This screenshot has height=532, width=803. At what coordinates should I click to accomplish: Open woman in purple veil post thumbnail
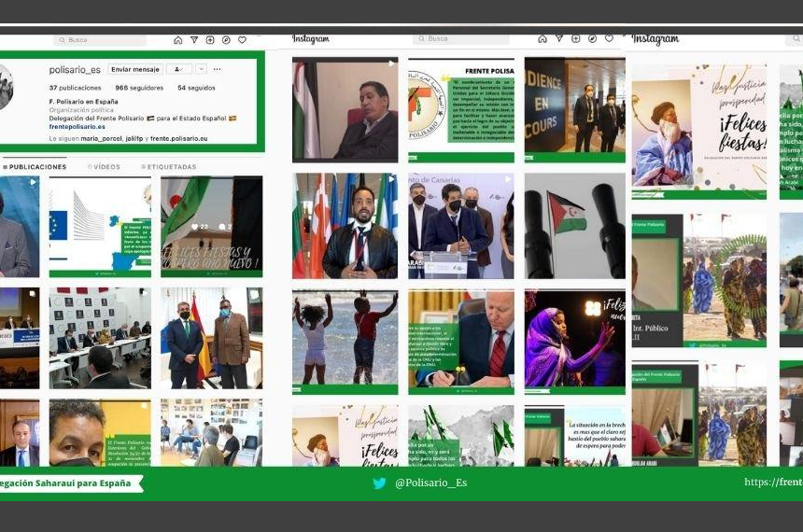pyautogui.click(x=574, y=342)
